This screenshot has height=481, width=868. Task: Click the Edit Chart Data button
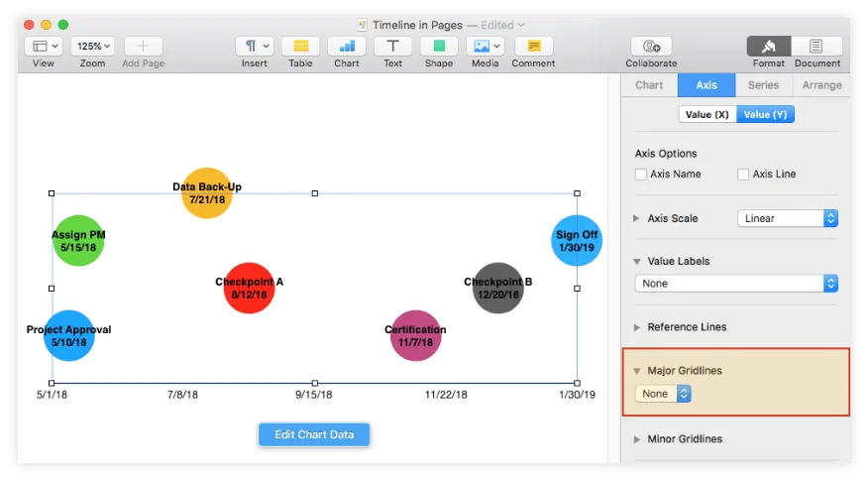(x=314, y=434)
